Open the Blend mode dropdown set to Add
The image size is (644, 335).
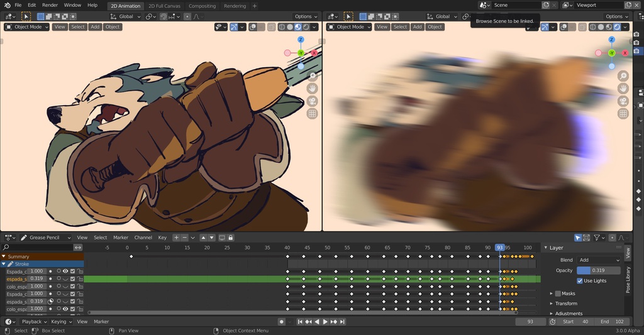click(599, 260)
